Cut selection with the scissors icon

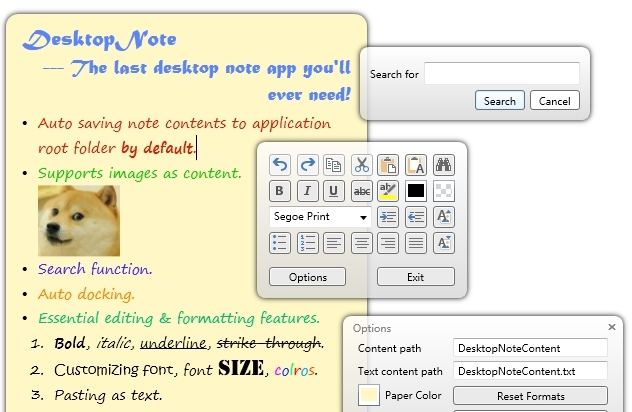click(362, 165)
